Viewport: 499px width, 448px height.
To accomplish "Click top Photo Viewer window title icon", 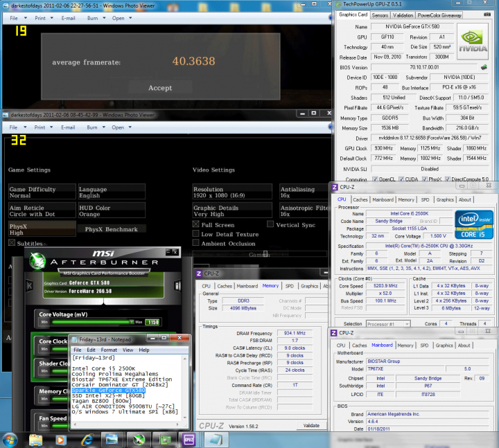I will (x=6, y=6).
